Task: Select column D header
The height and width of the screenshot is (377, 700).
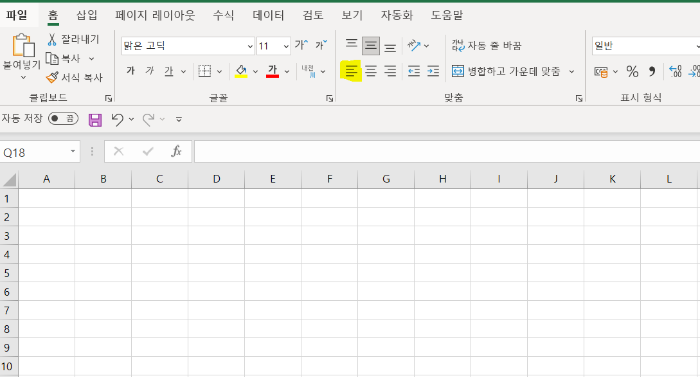Action: coord(216,179)
